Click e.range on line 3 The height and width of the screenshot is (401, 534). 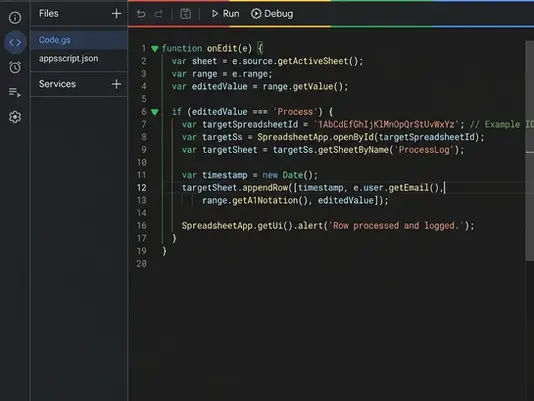tap(250, 74)
